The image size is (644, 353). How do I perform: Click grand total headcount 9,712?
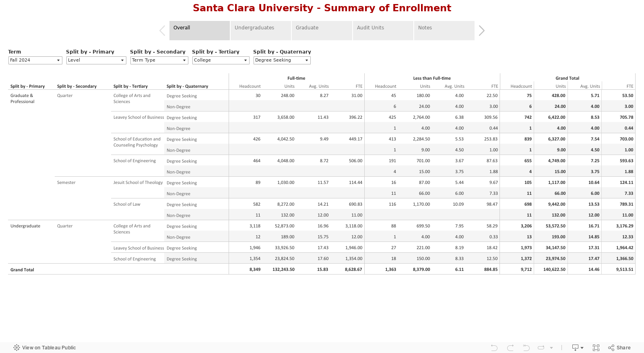click(x=526, y=270)
